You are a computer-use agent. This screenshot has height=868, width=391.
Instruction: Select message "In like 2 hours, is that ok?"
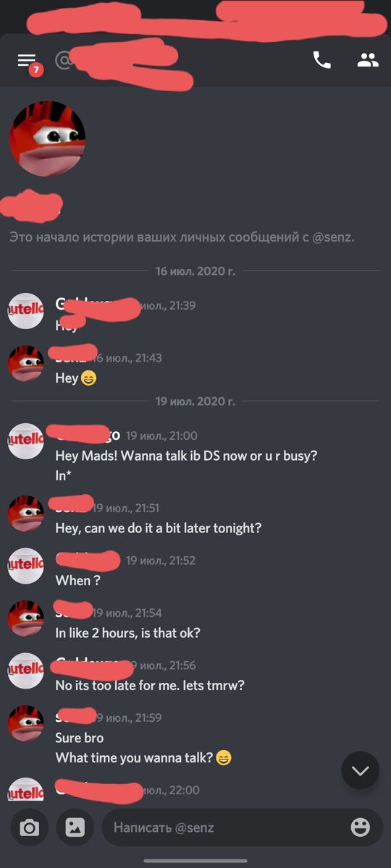click(x=128, y=633)
